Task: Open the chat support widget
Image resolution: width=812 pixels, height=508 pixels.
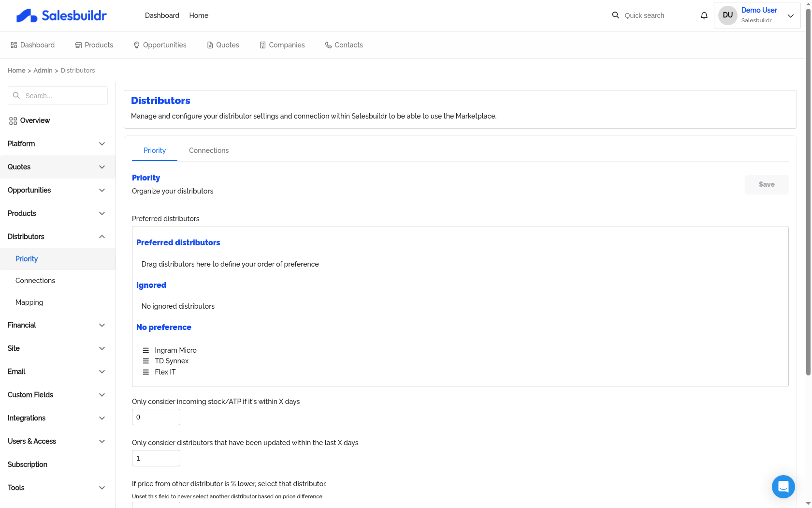Action: tap(783, 487)
